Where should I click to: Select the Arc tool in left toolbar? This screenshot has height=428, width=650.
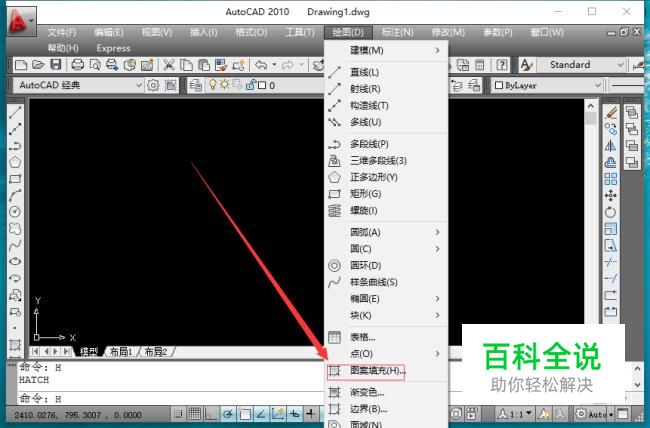pos(15,195)
